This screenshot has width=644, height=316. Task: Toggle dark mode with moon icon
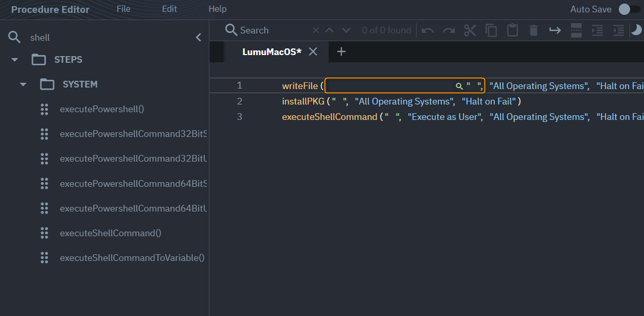coord(637,30)
